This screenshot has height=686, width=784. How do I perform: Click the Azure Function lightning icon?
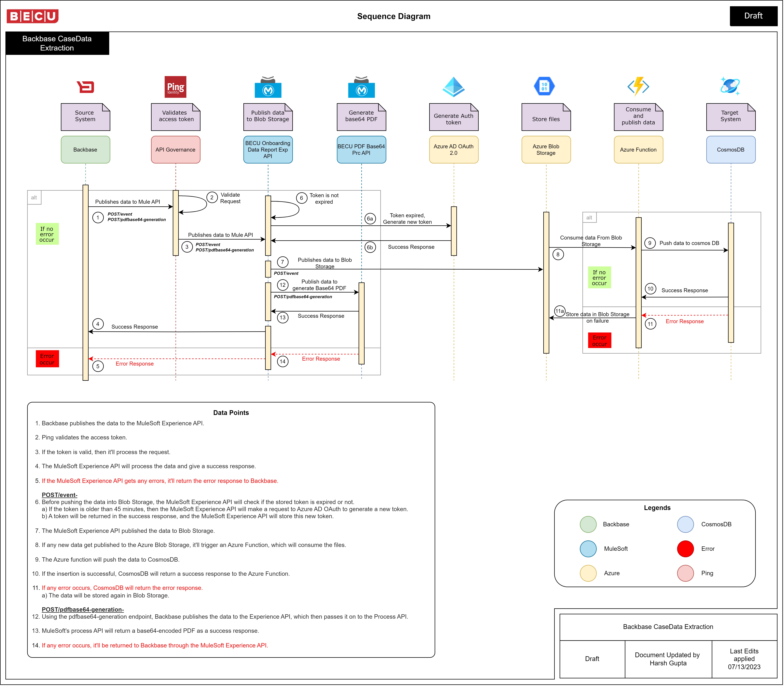(639, 86)
